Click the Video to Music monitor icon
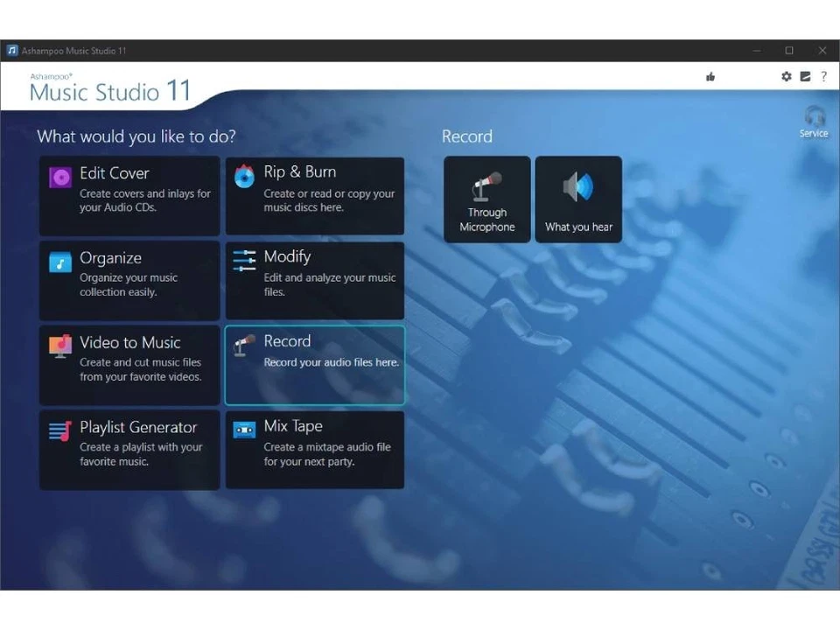The image size is (840, 630). pyautogui.click(x=60, y=346)
